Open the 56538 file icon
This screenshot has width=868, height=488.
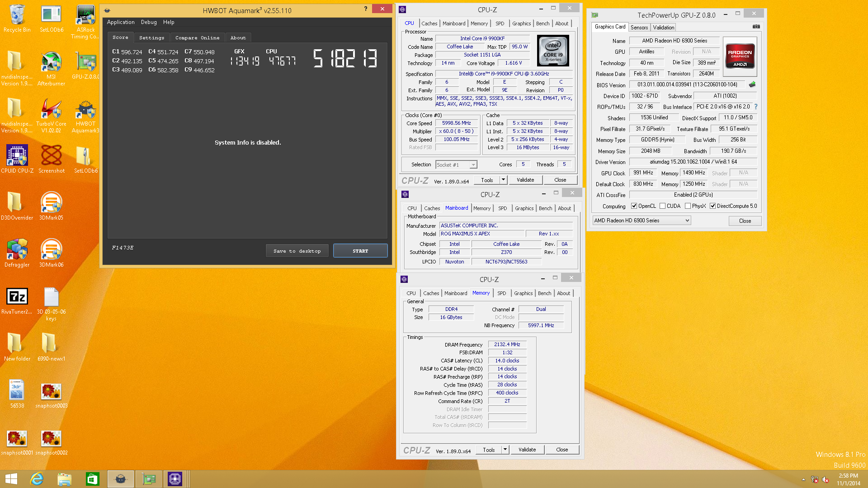(17, 394)
